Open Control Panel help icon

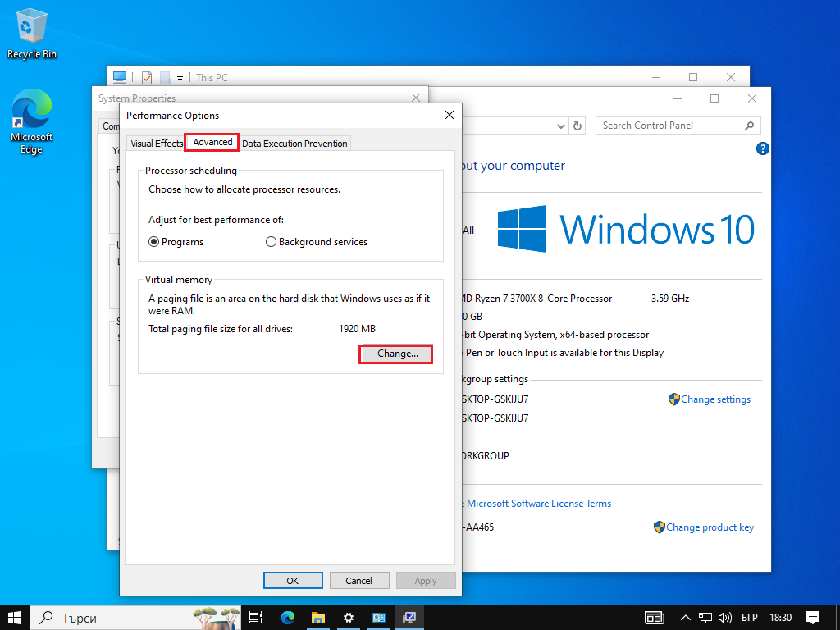(762, 149)
